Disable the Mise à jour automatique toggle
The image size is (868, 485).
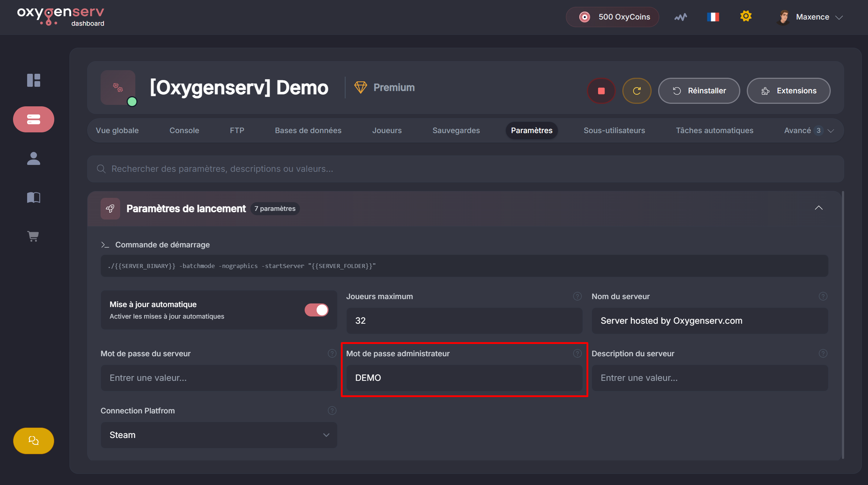pos(317,310)
